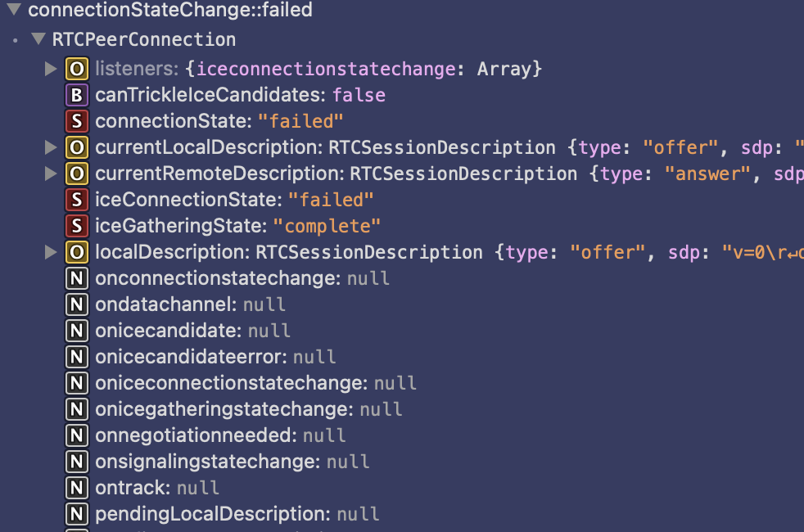Click the N badge beside ondatachannel

[76, 304]
